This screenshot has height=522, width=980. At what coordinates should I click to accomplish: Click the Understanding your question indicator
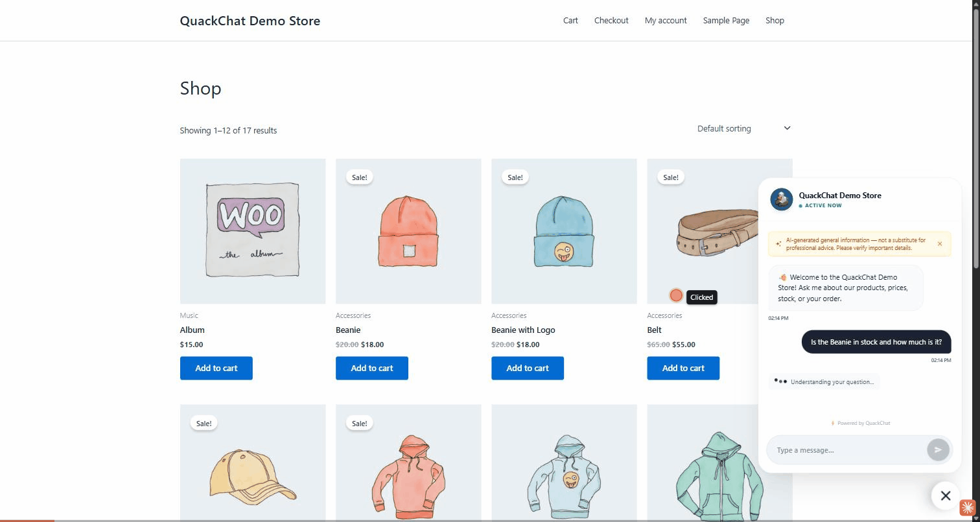(824, 381)
